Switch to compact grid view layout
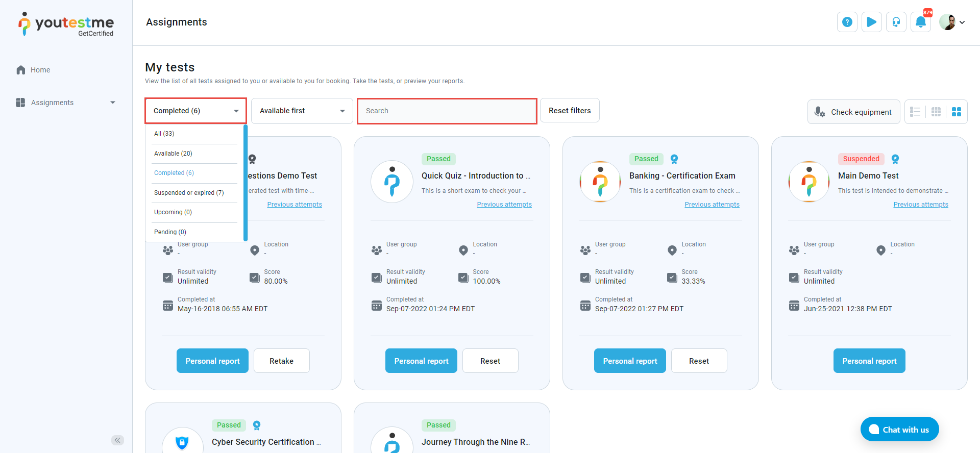The height and width of the screenshot is (453, 980). [936, 112]
